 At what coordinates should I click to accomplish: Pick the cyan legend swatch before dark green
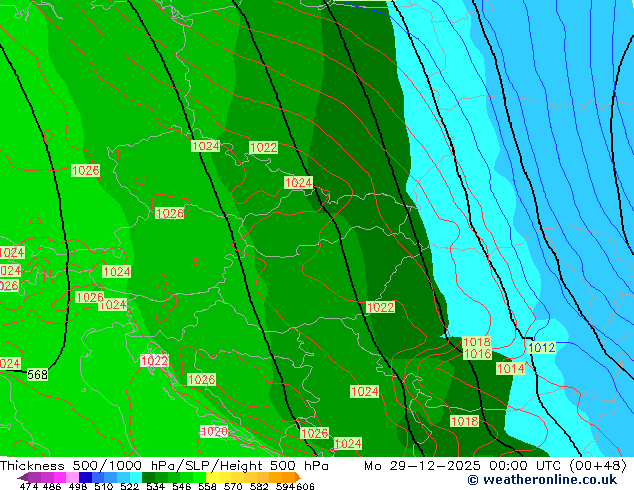tap(136, 477)
